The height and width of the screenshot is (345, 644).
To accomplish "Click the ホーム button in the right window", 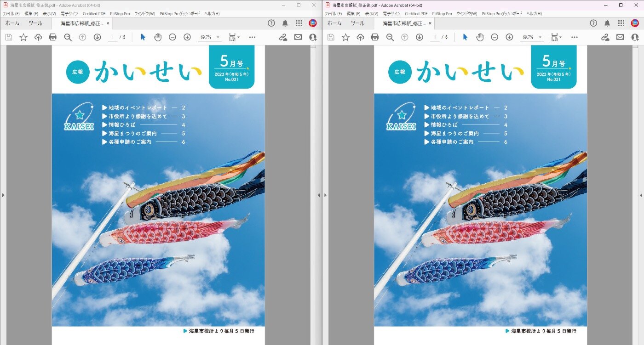I will click(334, 23).
